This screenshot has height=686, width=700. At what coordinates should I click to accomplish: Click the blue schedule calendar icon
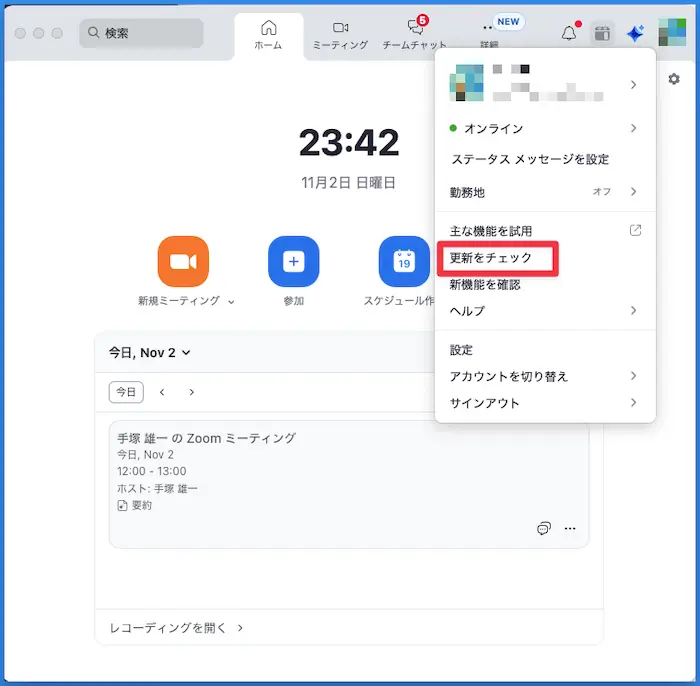click(x=404, y=261)
